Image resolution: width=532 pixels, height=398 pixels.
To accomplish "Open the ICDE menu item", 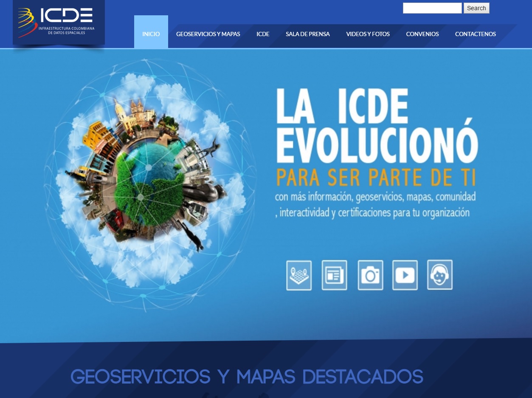I will click(263, 34).
